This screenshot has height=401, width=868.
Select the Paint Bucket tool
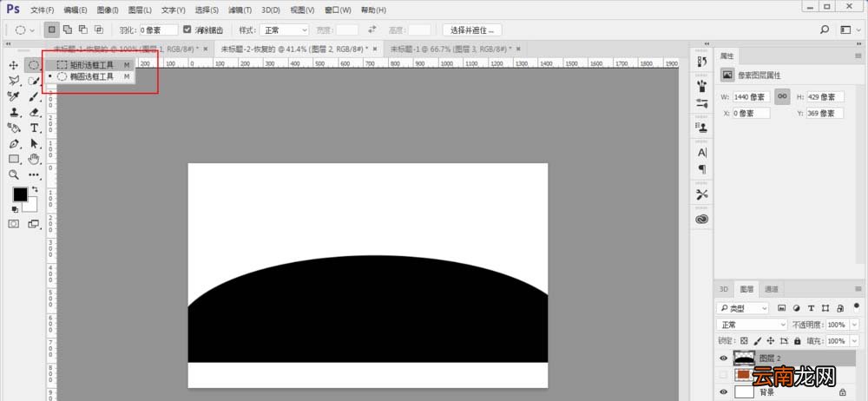pyautogui.click(x=14, y=128)
